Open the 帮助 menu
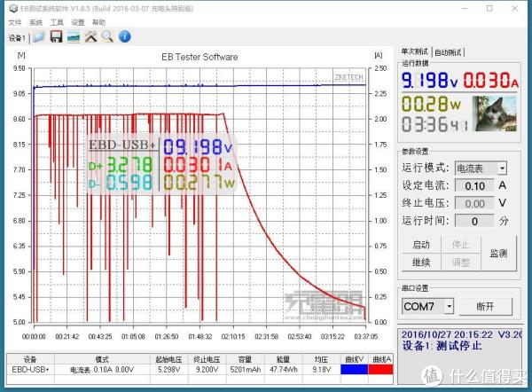The image size is (532, 392). tap(98, 22)
